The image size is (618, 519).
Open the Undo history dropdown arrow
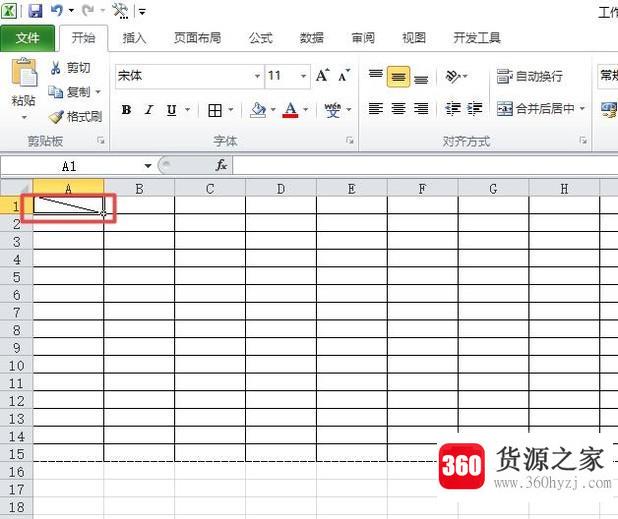point(71,10)
